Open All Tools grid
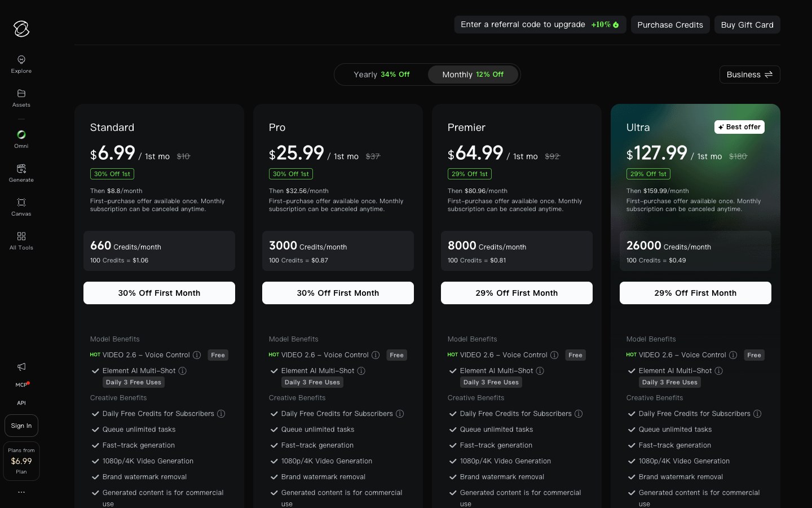Screen dimensions: 812x508 click(21, 241)
